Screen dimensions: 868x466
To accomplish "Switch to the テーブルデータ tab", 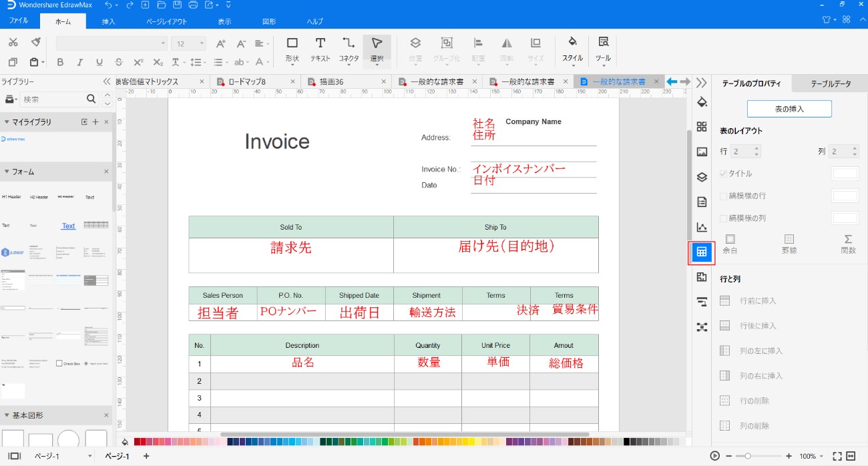I will tap(830, 83).
